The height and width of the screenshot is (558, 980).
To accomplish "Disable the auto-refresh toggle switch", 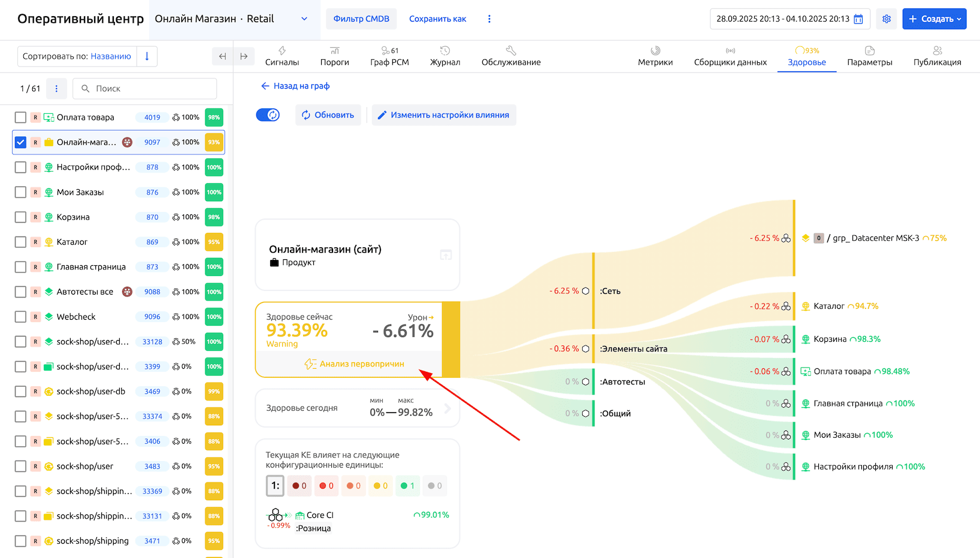I will pyautogui.click(x=268, y=115).
